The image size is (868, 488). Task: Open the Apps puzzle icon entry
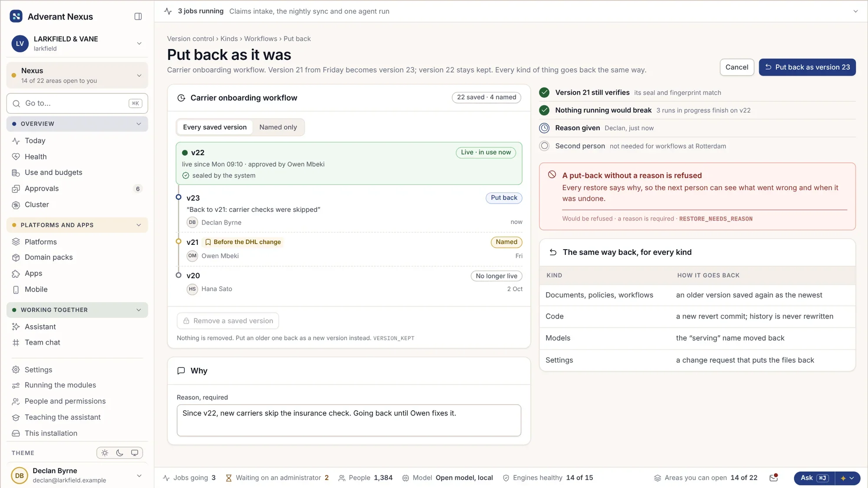(16, 274)
